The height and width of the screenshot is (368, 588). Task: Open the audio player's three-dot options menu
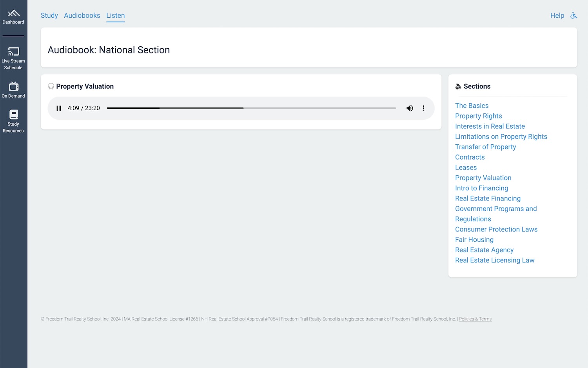click(x=423, y=108)
